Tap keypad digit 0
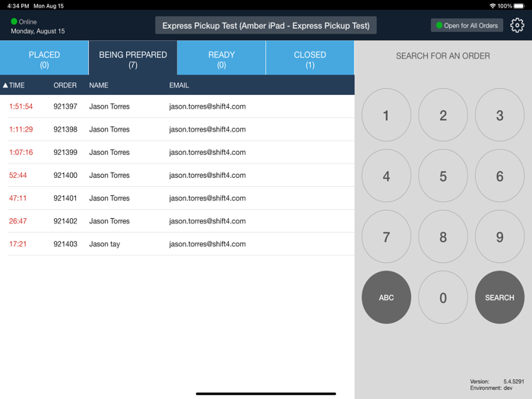 (443, 297)
